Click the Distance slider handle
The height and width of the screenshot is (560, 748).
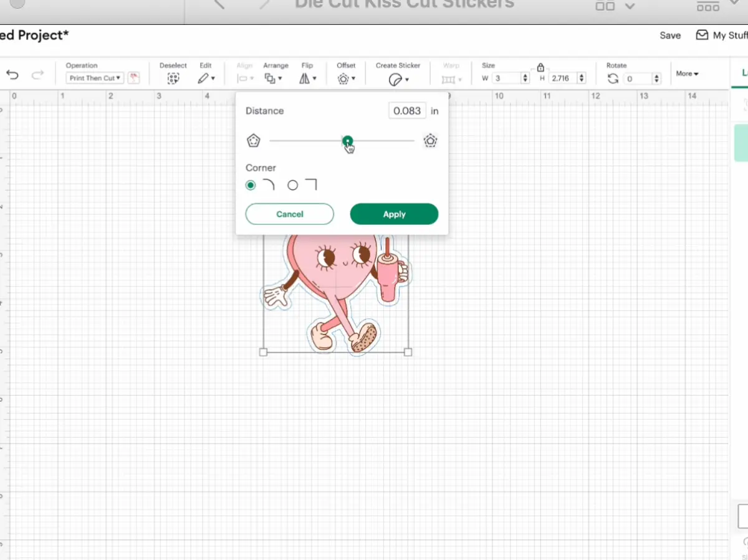pyautogui.click(x=347, y=141)
